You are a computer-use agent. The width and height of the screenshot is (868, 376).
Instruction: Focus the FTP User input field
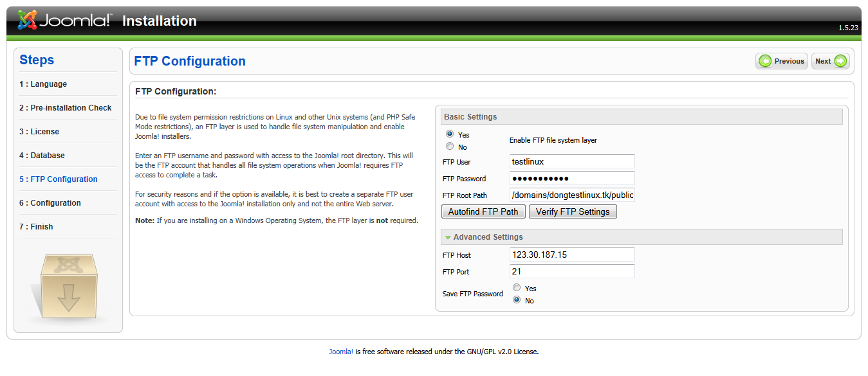pyautogui.click(x=572, y=162)
